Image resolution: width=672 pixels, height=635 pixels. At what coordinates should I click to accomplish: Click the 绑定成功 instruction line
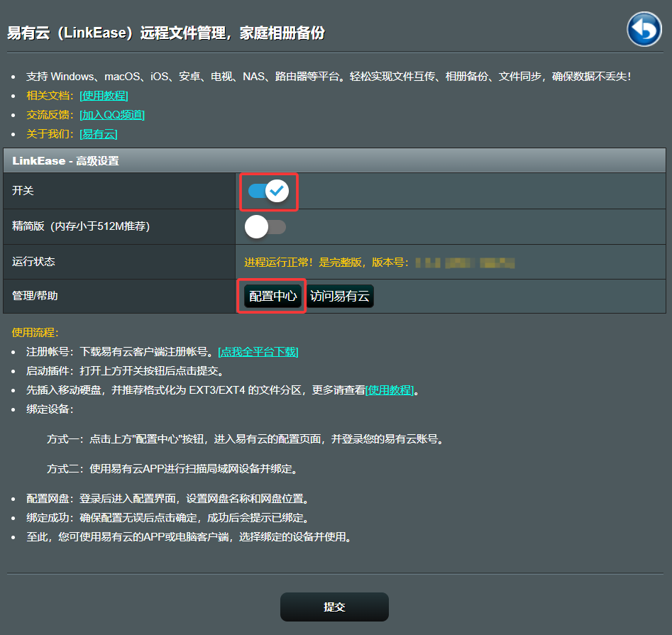pos(167,518)
